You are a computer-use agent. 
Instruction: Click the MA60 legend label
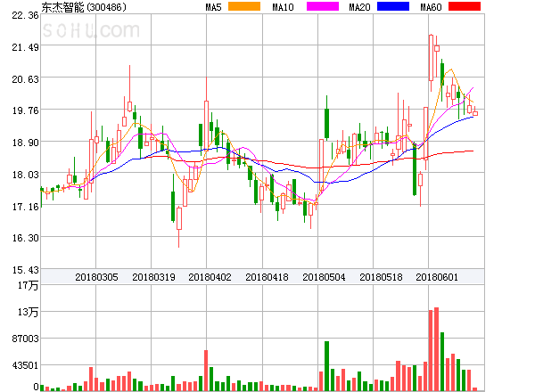431,7
